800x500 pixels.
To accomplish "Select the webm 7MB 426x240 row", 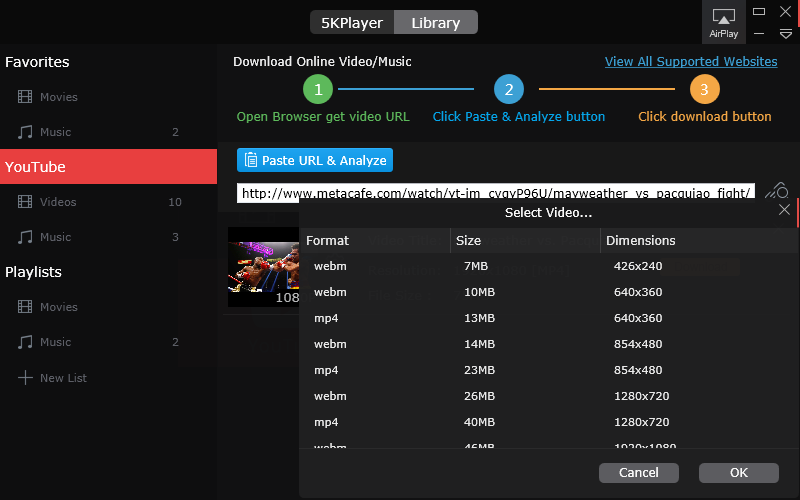I will point(548,266).
